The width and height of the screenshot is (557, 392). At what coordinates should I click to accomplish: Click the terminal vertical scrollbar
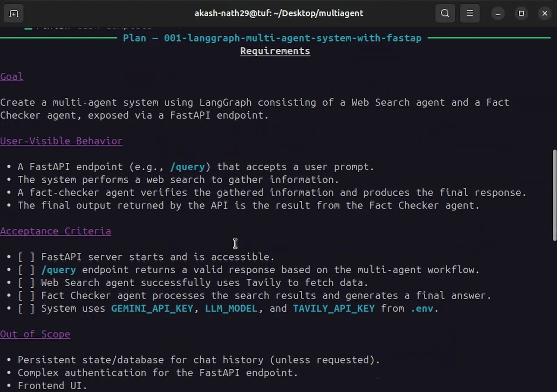coord(555,195)
